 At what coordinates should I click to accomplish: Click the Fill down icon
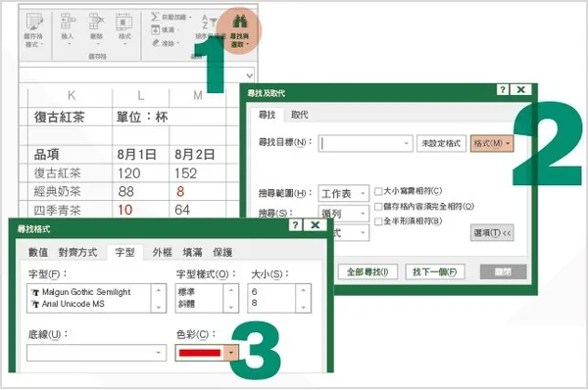point(155,29)
